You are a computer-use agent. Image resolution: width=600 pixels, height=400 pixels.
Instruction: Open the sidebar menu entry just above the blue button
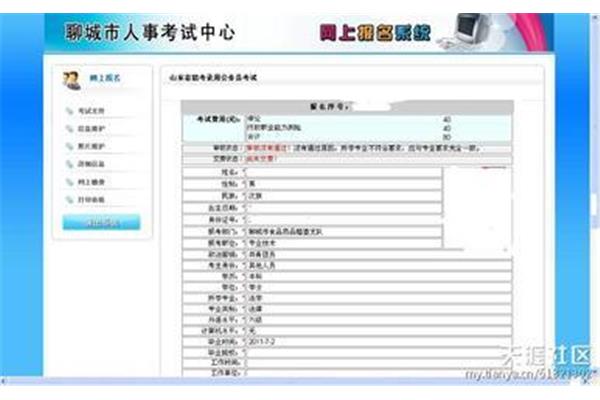(x=91, y=200)
